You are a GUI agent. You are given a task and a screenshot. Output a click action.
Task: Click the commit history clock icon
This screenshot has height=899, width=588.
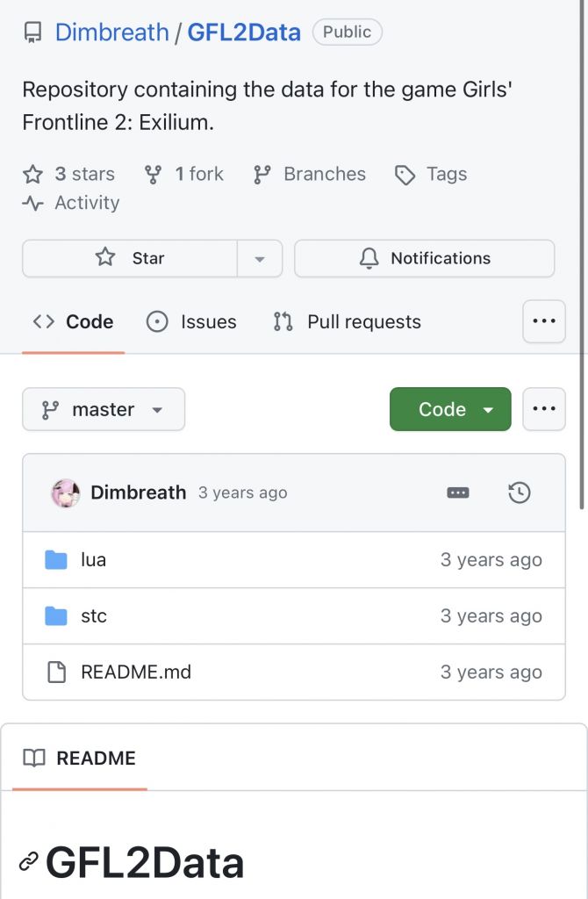519,493
